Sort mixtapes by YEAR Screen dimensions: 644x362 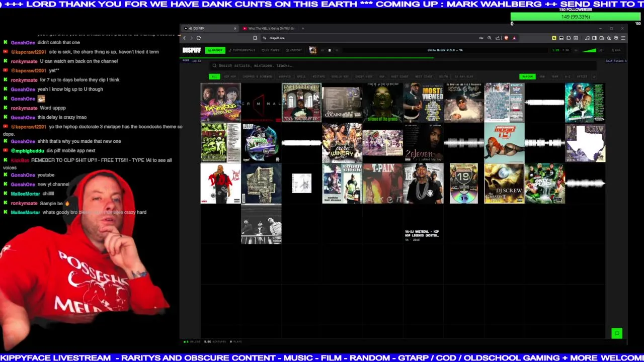click(554, 76)
